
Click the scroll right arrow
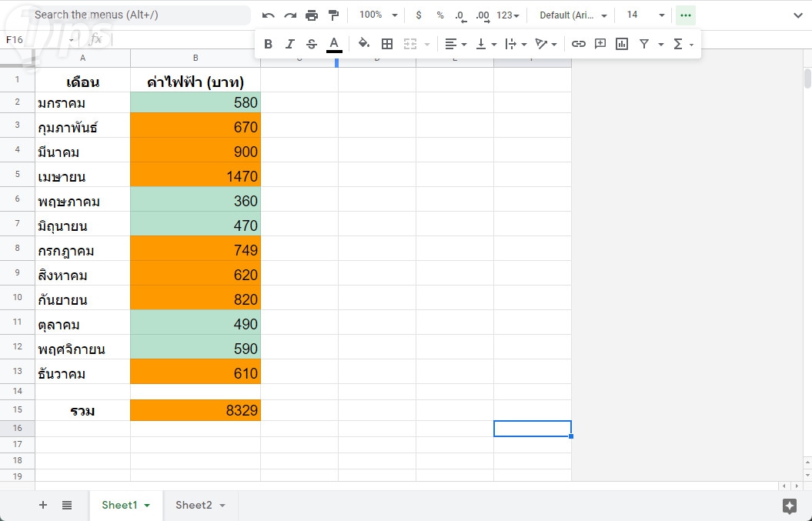coord(797,486)
